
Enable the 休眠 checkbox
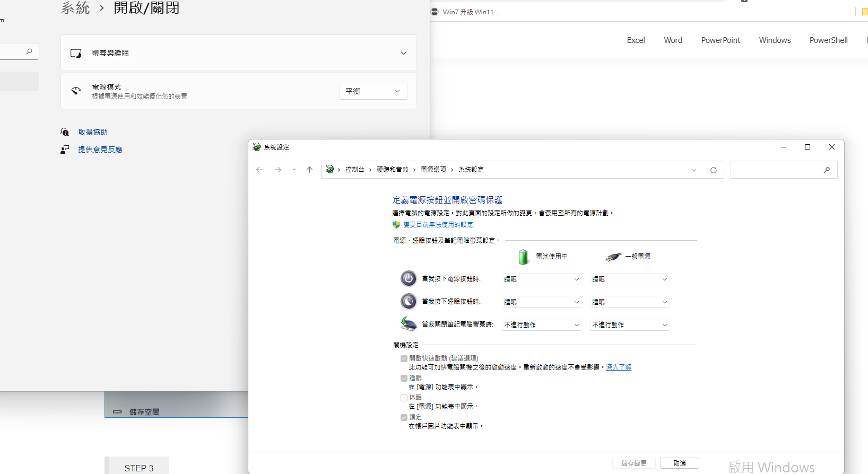(x=404, y=398)
